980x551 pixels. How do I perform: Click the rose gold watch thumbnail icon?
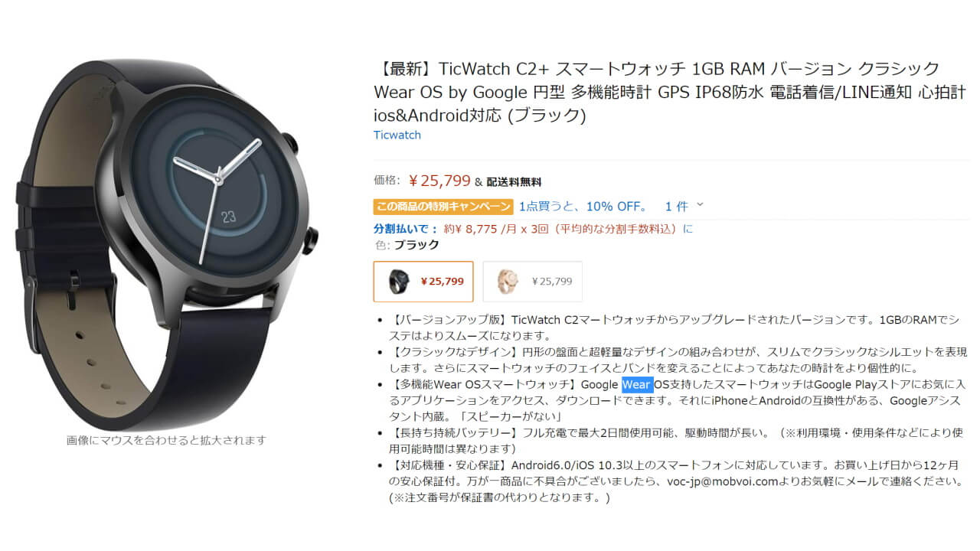[x=507, y=282]
